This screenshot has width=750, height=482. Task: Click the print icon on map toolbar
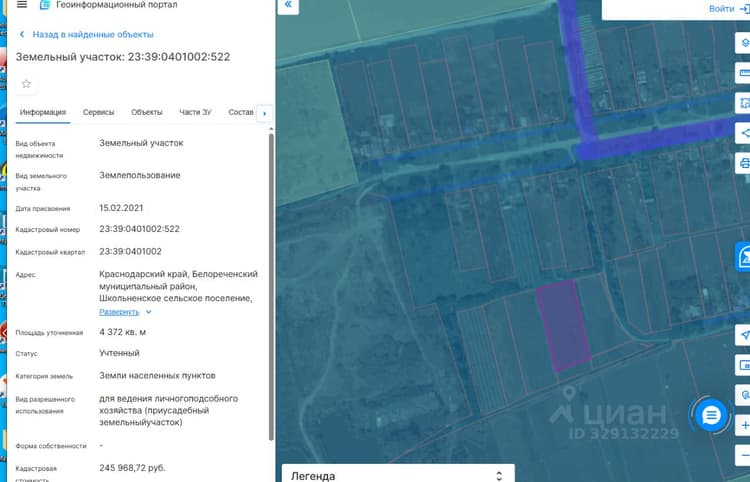pyautogui.click(x=744, y=164)
